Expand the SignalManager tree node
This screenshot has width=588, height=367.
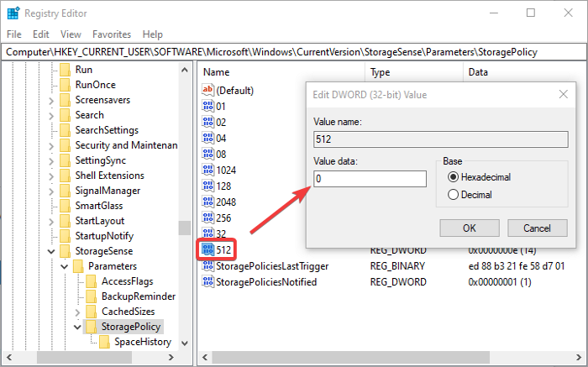click(51, 191)
